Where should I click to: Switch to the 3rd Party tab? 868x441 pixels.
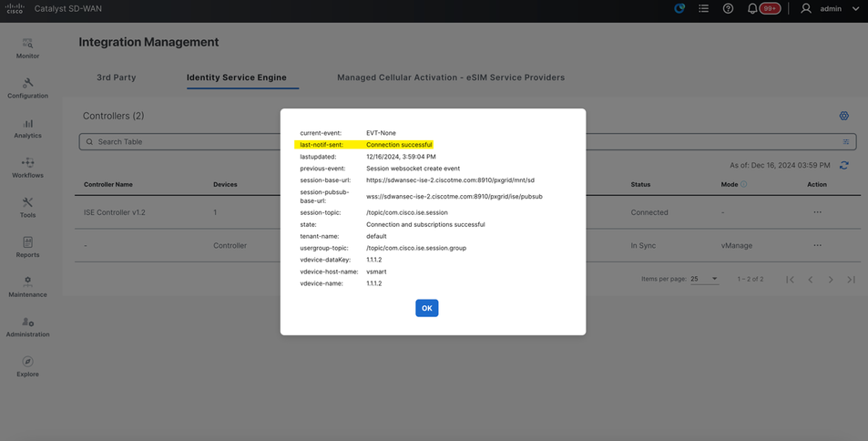117,77
